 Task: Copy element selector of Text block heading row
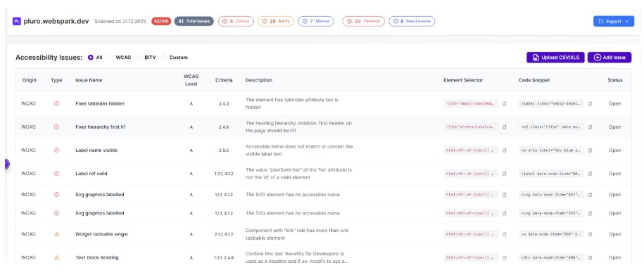(505, 258)
